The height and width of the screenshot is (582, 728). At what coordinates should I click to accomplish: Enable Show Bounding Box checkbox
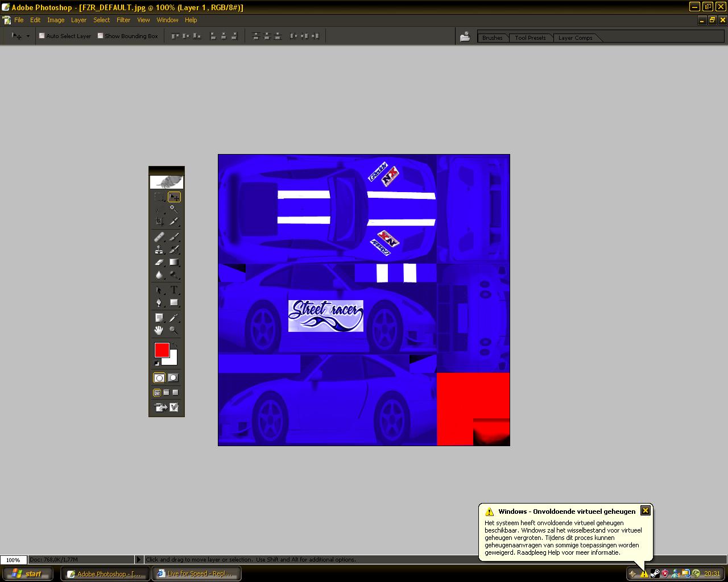[101, 36]
